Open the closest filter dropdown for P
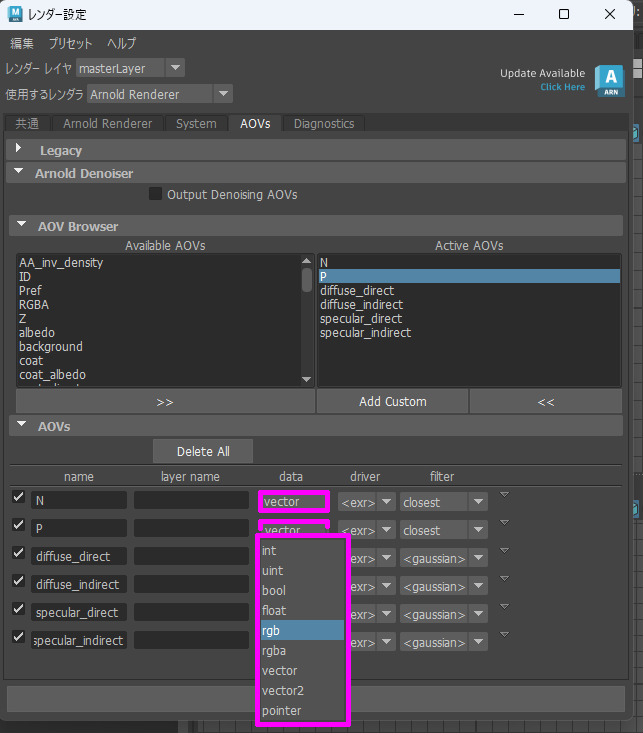643x733 pixels. click(444, 530)
